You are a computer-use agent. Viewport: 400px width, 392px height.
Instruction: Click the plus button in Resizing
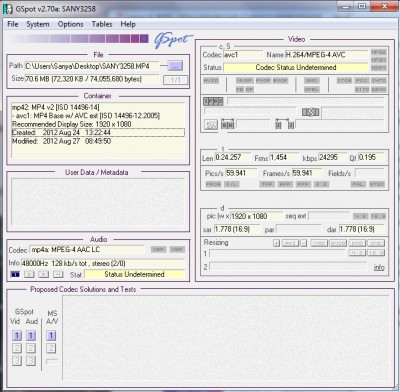[276, 243]
